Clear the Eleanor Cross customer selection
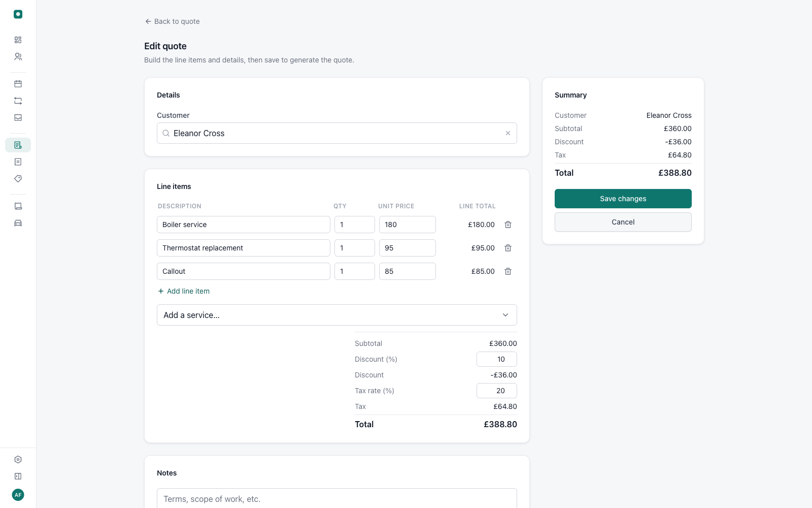The width and height of the screenshot is (812, 508). point(507,133)
